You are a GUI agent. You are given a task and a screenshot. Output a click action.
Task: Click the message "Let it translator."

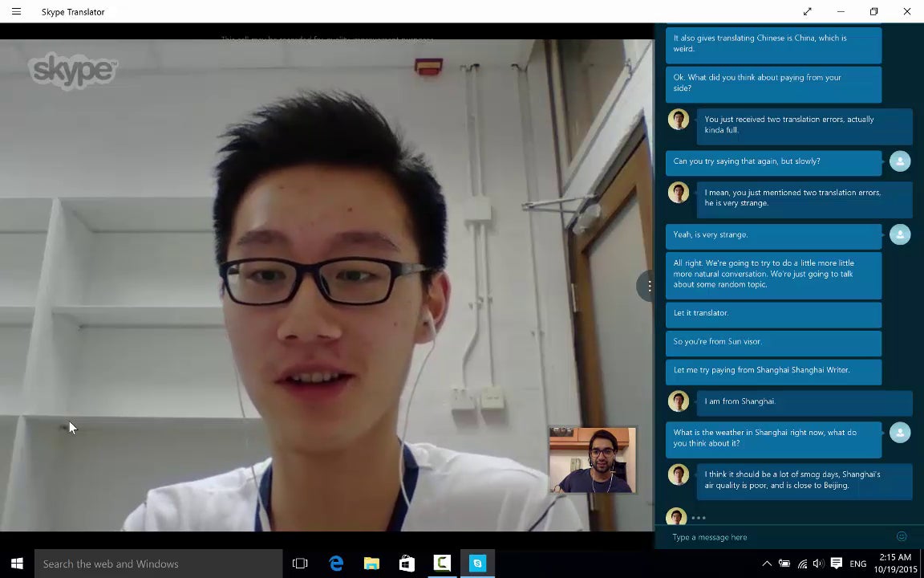point(774,314)
